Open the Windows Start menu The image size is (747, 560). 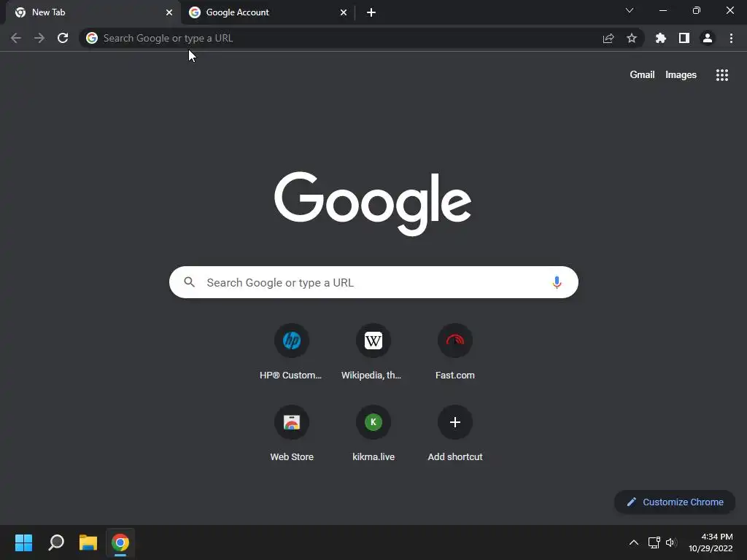tap(23, 542)
